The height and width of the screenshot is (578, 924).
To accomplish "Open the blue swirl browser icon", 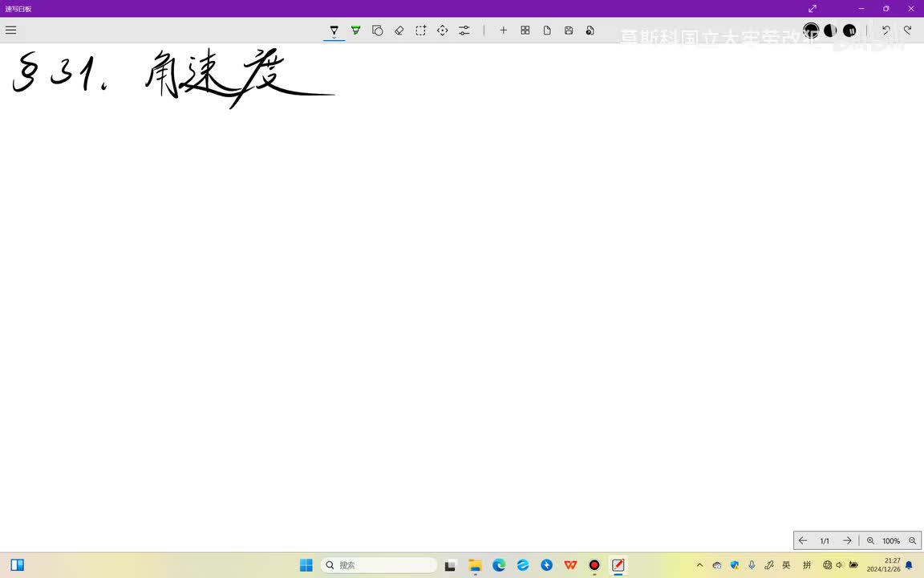I will point(523,565).
